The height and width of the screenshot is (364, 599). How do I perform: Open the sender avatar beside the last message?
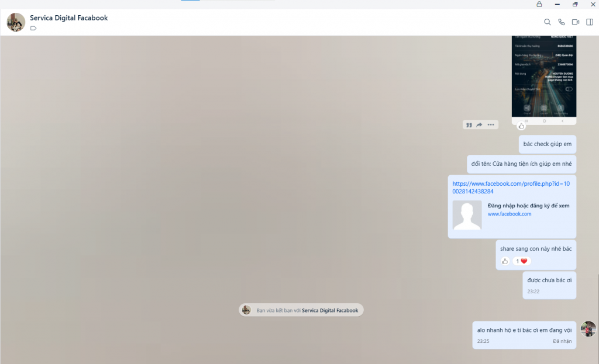coord(588,329)
